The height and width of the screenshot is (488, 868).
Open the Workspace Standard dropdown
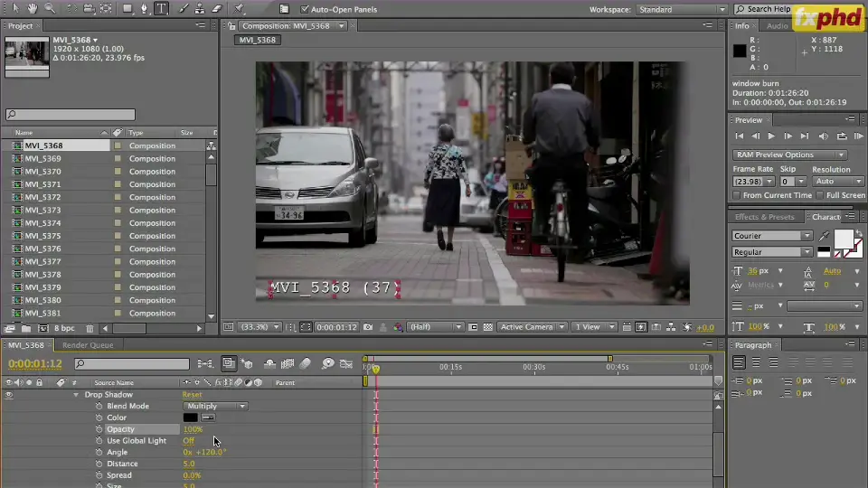[x=681, y=9]
